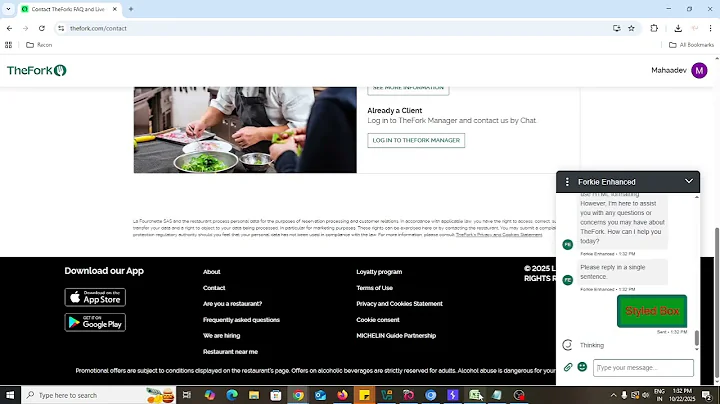
Task: Open Excel from the taskbar
Action: 475,395
